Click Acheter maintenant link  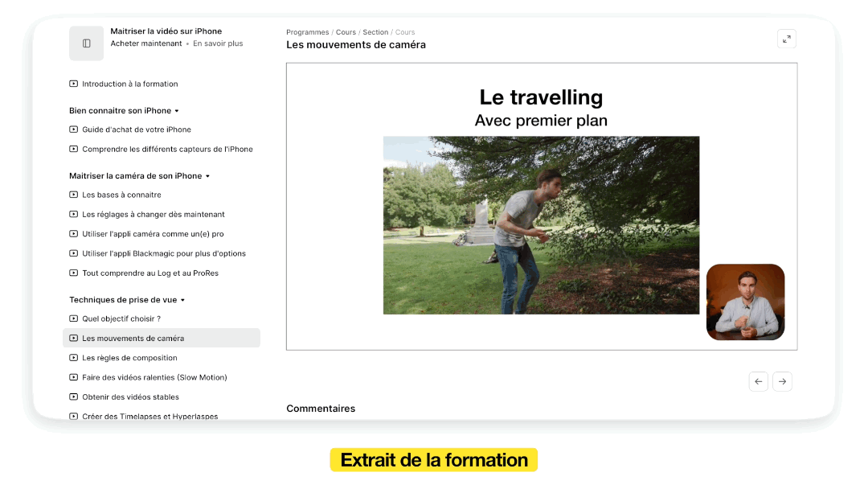(x=146, y=43)
